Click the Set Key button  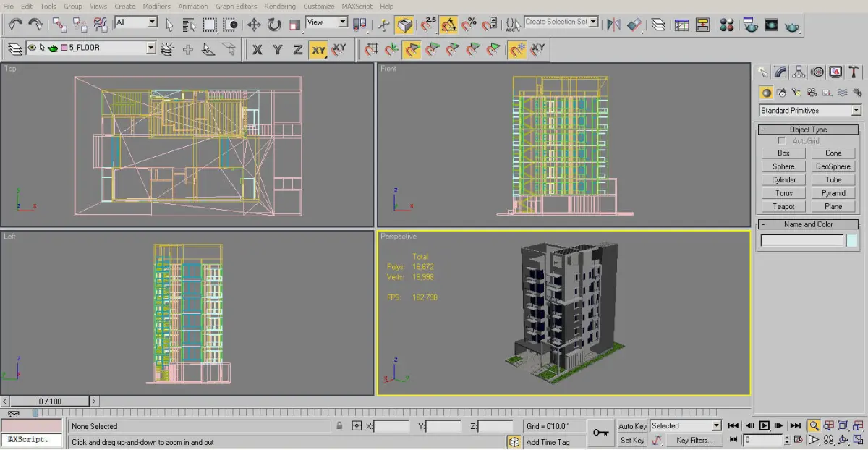click(x=632, y=440)
